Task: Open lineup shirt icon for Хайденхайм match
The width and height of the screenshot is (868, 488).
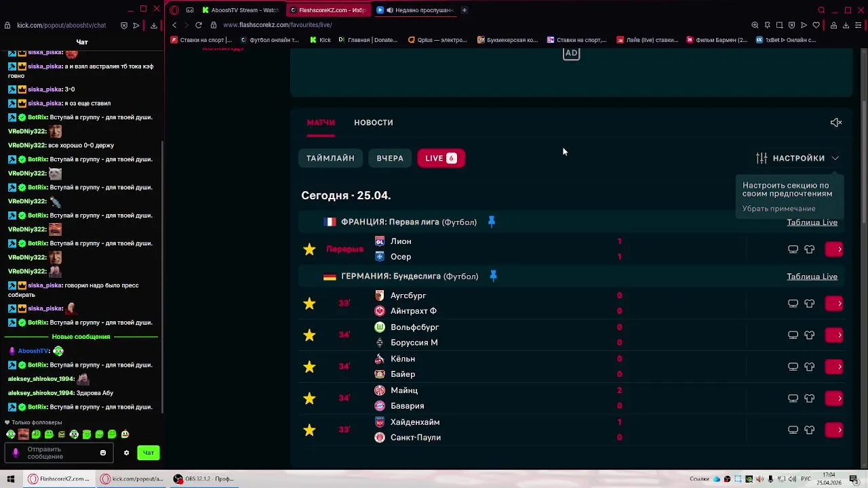Action: point(810,430)
